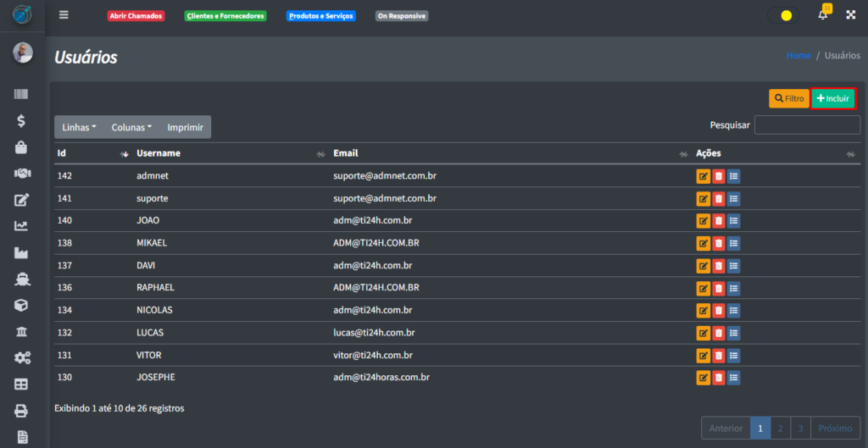The height and width of the screenshot is (448, 868).
Task: Go to page 2 of results
Action: click(780, 429)
